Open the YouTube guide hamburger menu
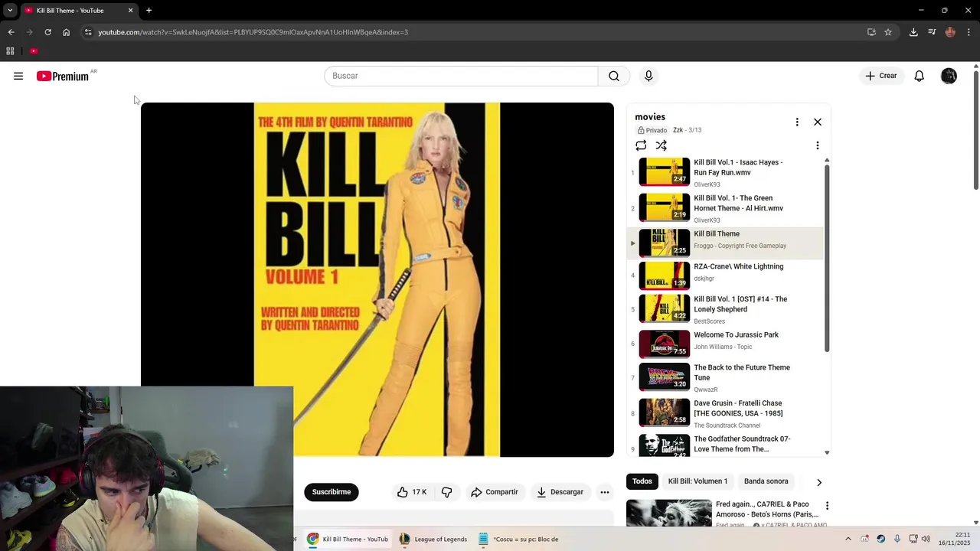This screenshot has width=980, height=551. (x=18, y=76)
